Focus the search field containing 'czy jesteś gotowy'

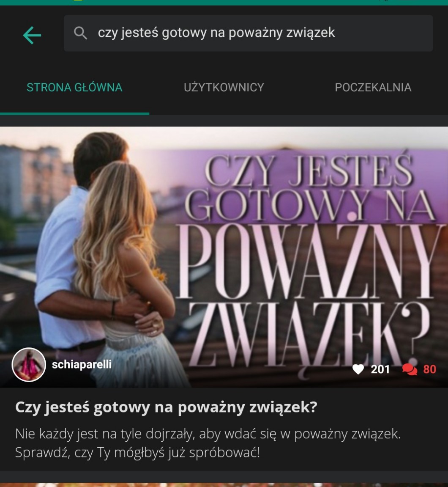click(x=248, y=33)
